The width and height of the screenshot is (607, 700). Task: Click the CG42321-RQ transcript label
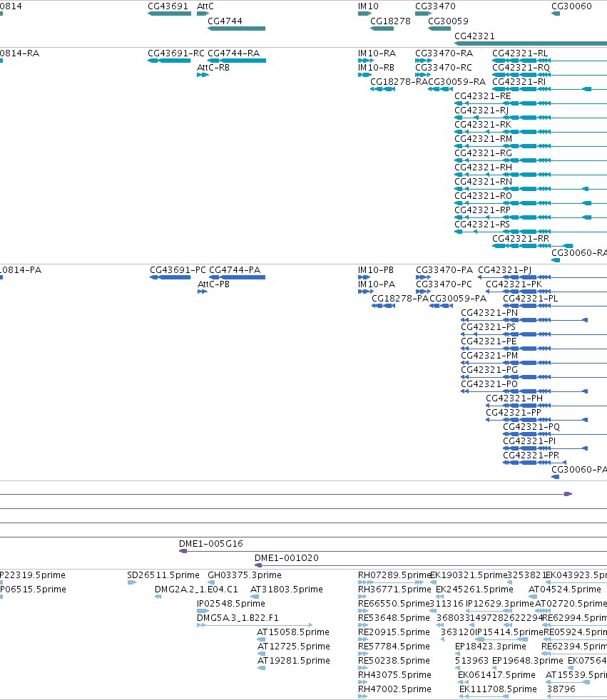coord(521,68)
